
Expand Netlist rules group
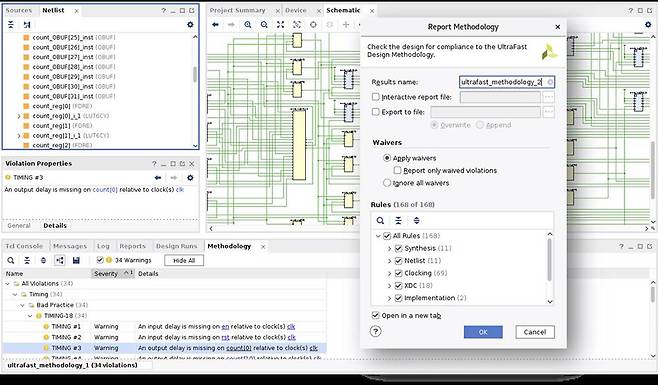click(x=389, y=261)
